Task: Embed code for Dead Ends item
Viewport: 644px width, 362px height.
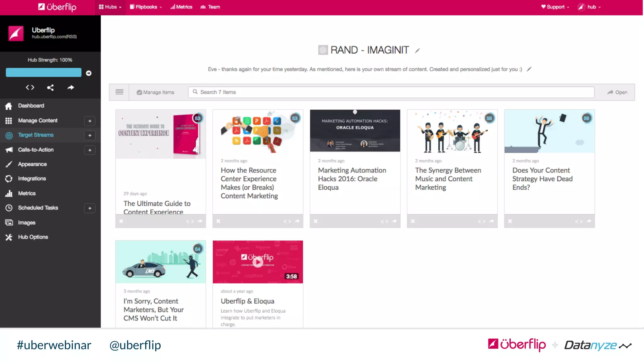Action: coord(579,221)
